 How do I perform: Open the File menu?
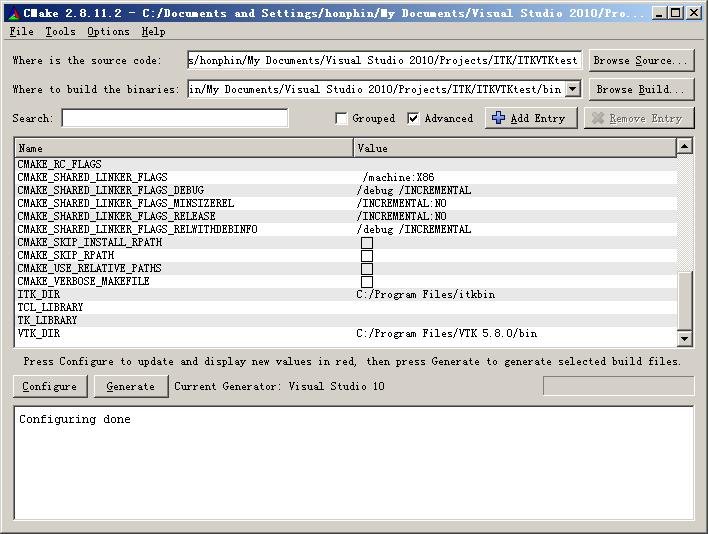coord(21,32)
